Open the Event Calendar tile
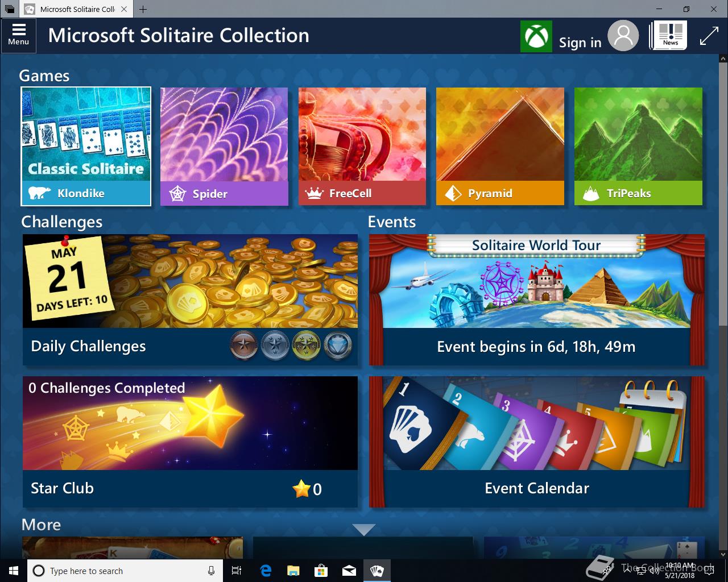This screenshot has height=582, width=728. point(537,442)
